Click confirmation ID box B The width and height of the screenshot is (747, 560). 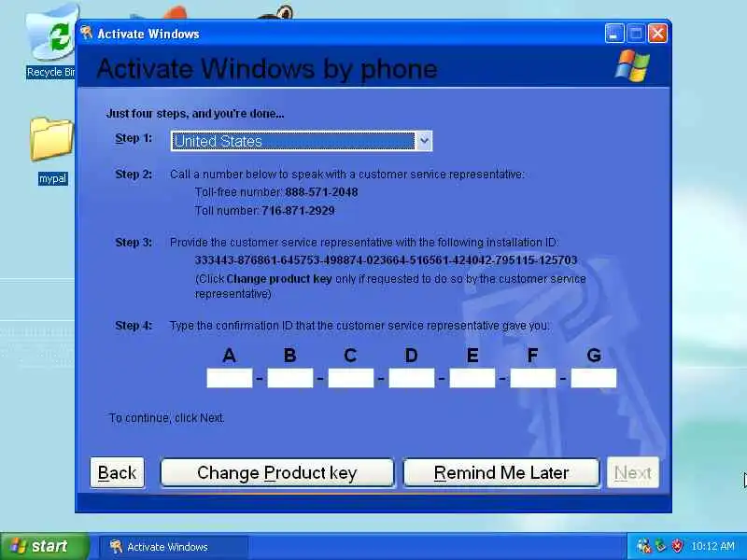coord(290,378)
